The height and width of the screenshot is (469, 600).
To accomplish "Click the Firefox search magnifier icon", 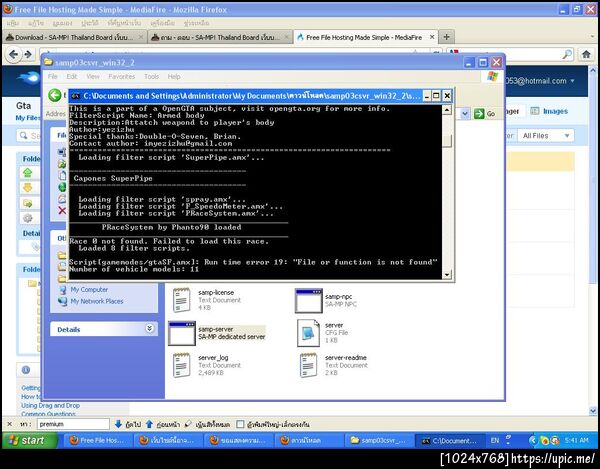I will point(567,55).
